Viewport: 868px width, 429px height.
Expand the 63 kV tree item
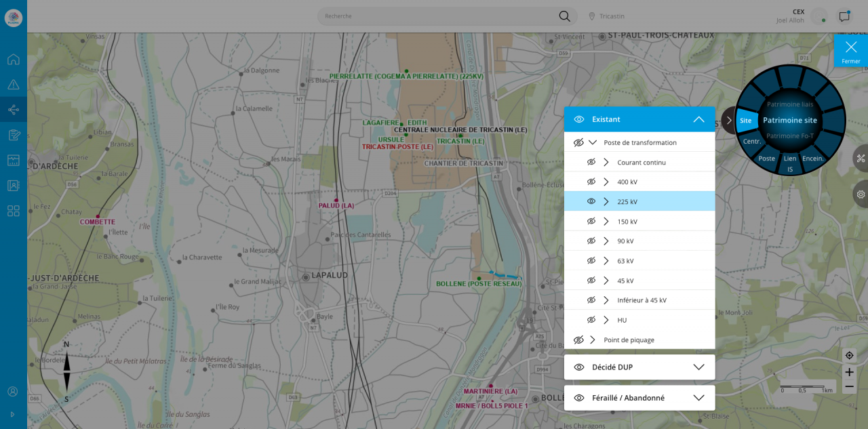point(606,261)
